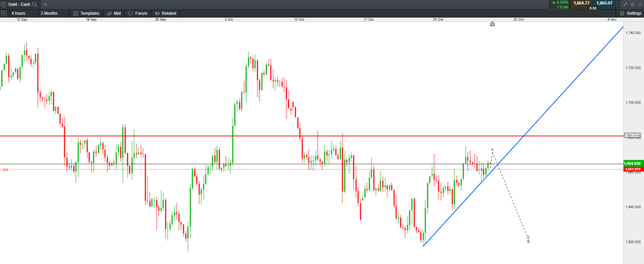Click the boxed 1,680.819 axis label
The height and width of the screenshot is (264, 644).
632,135
